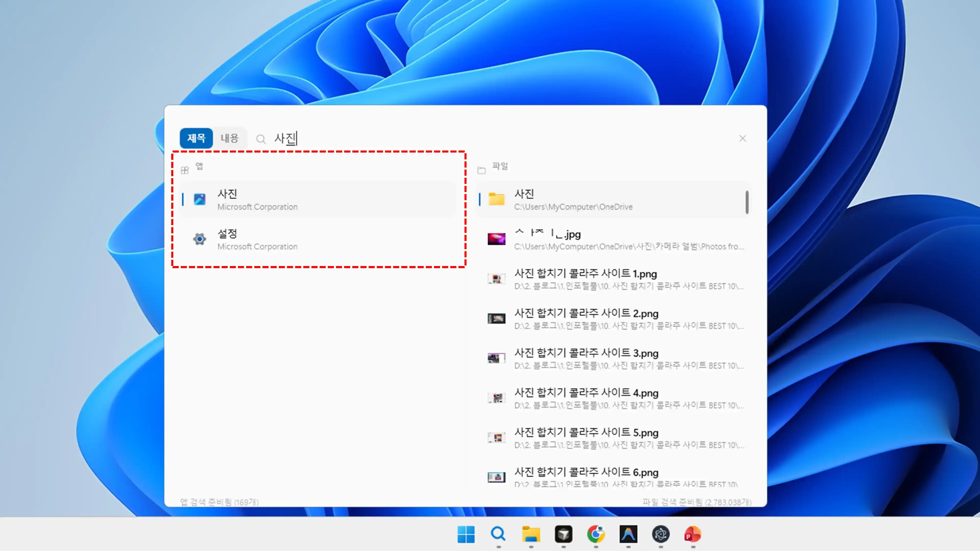This screenshot has height=551, width=980.
Task: Open the letter A app on taskbar
Action: tap(628, 534)
